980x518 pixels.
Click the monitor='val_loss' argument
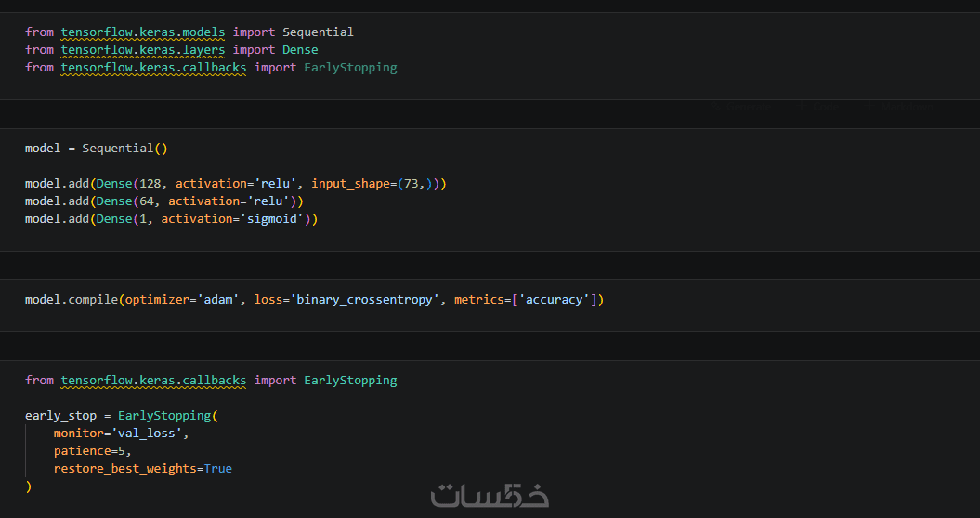click(x=122, y=433)
